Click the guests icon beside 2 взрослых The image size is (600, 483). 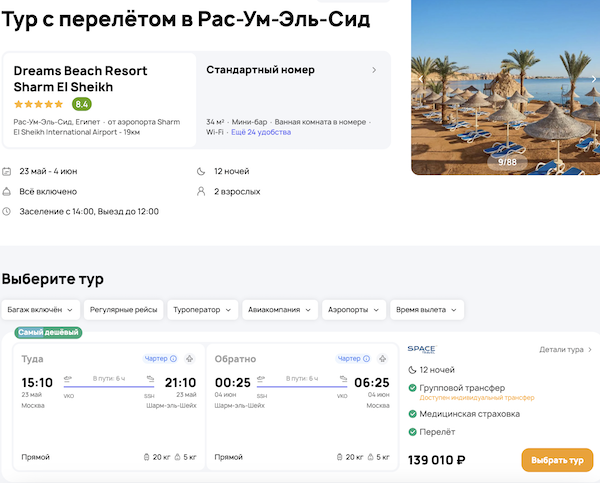point(201,191)
